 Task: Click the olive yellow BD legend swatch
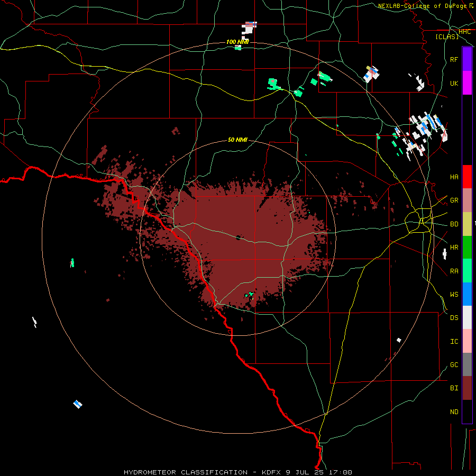[467, 224]
